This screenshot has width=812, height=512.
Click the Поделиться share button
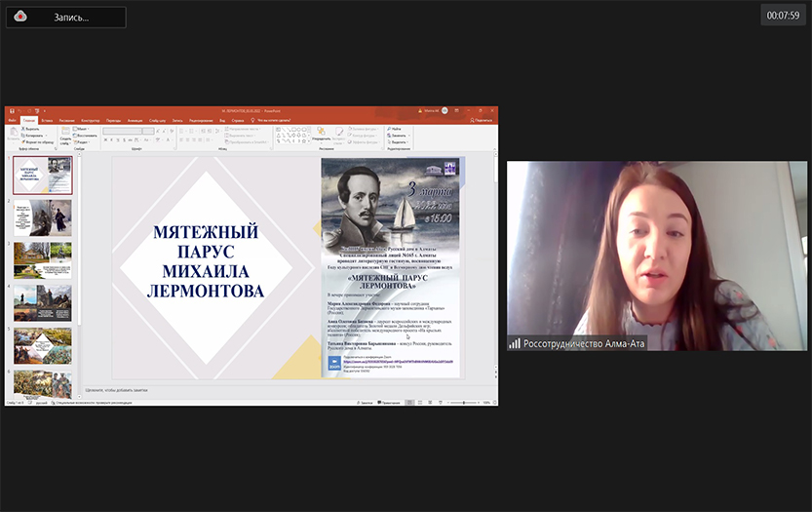coord(482,120)
